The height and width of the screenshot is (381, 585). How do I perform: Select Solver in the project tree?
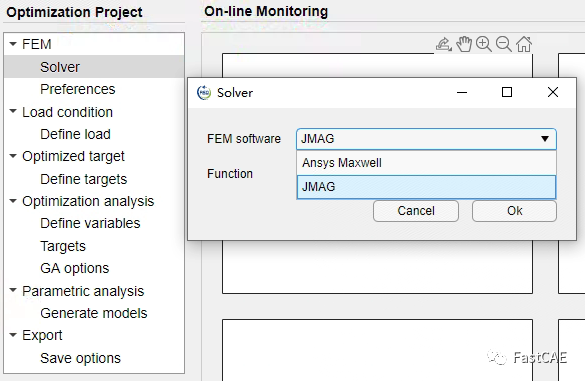coord(94,67)
